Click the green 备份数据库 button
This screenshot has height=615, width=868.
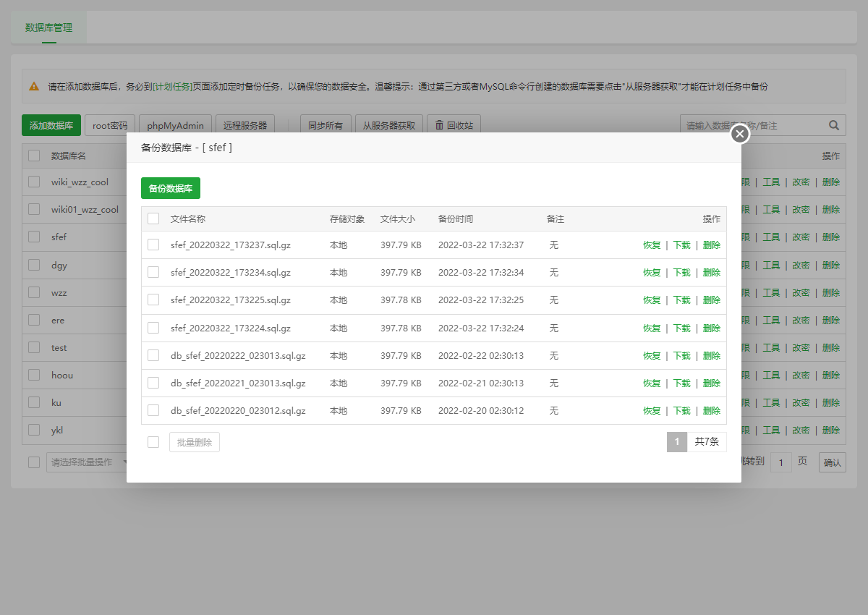170,188
